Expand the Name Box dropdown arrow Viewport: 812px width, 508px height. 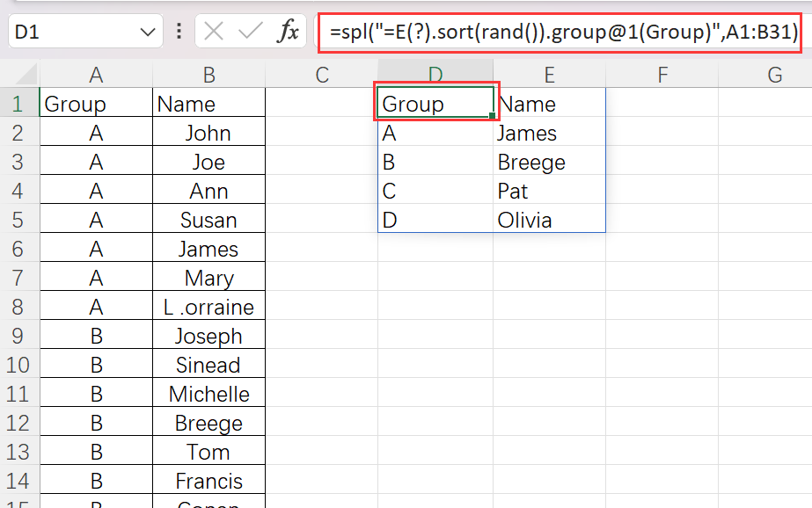pos(146,33)
